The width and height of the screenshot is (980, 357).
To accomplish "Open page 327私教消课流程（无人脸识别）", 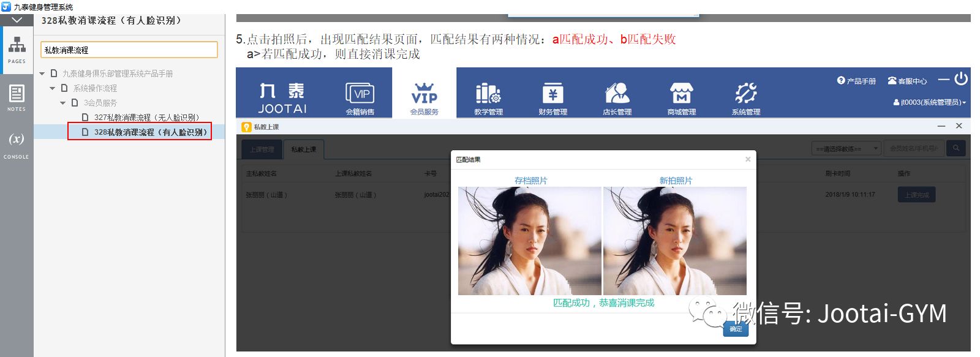I will point(146,118).
